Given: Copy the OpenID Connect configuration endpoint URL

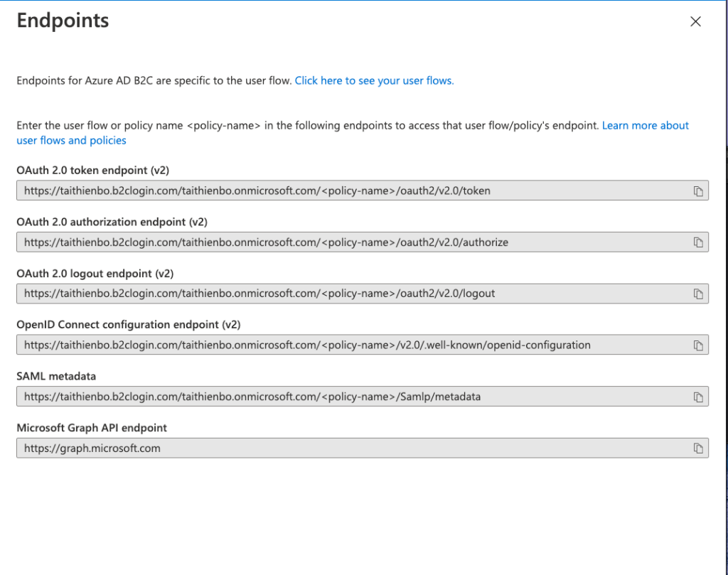Looking at the screenshot, I should (x=700, y=345).
